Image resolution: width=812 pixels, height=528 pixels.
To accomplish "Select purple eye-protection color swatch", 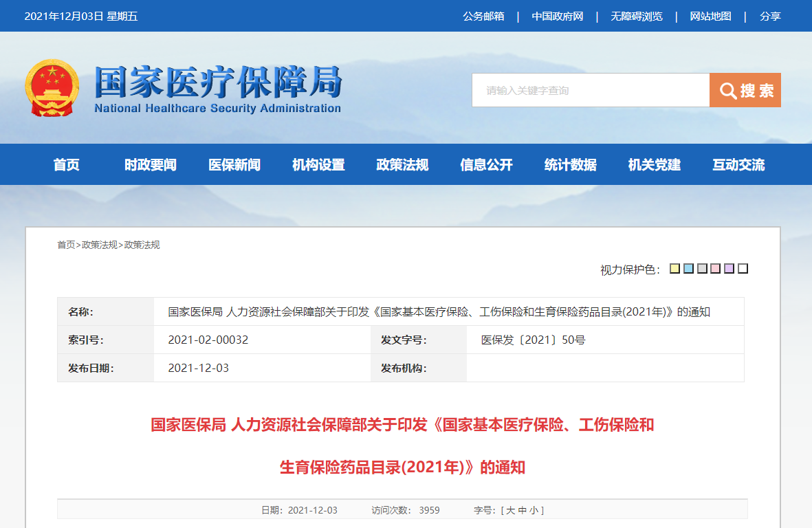I will pyautogui.click(x=729, y=268).
